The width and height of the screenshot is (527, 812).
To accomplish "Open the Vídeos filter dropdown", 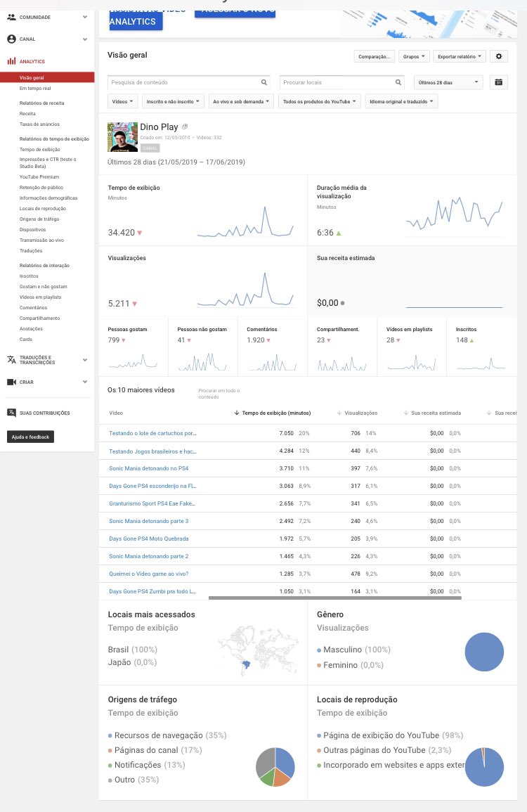I will (x=123, y=101).
